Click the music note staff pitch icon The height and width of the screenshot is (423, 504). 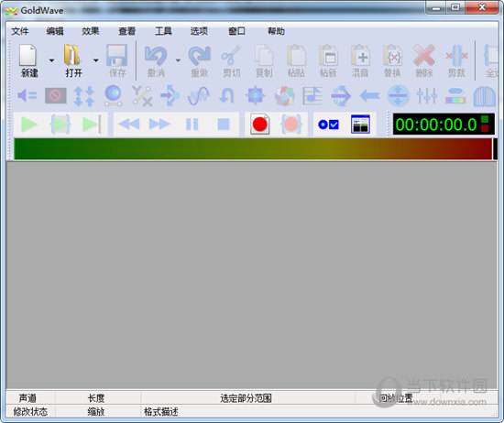pyautogui.click(x=312, y=96)
